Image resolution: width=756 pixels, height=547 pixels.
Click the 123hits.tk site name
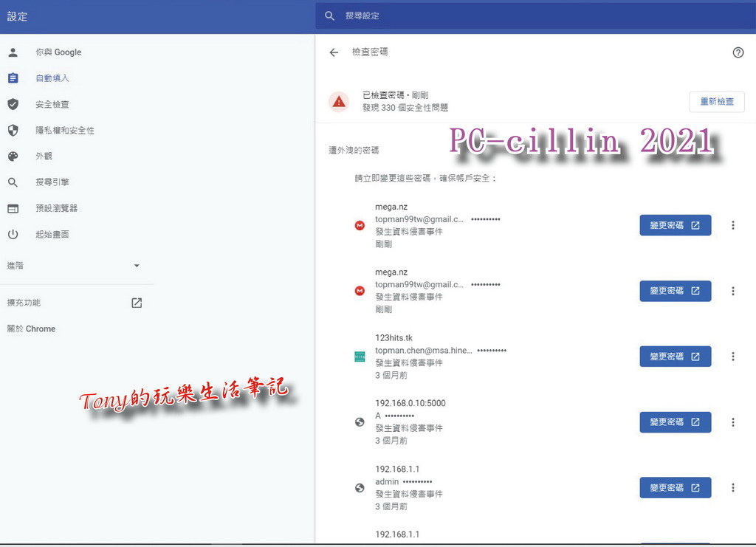(394, 338)
